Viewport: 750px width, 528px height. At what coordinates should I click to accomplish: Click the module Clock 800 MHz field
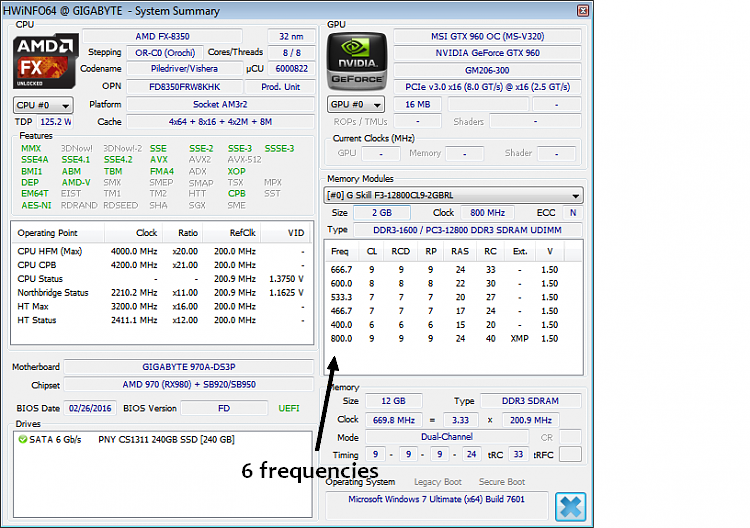point(487,213)
